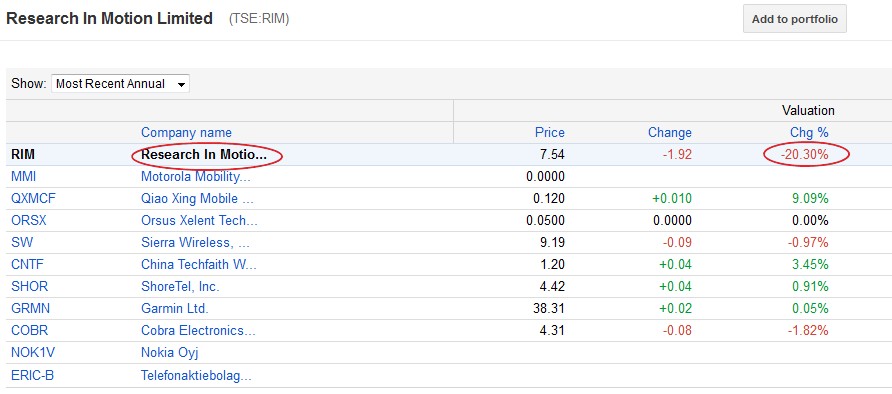Open the Garmin Ltd. company link
892x394 pixels.
175,309
